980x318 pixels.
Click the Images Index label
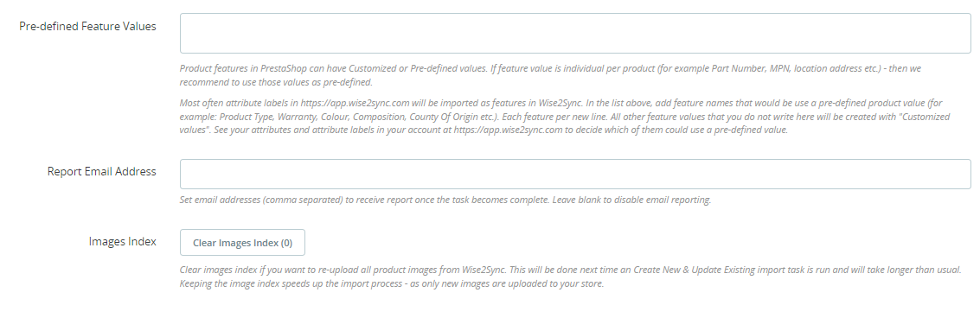pos(123,241)
